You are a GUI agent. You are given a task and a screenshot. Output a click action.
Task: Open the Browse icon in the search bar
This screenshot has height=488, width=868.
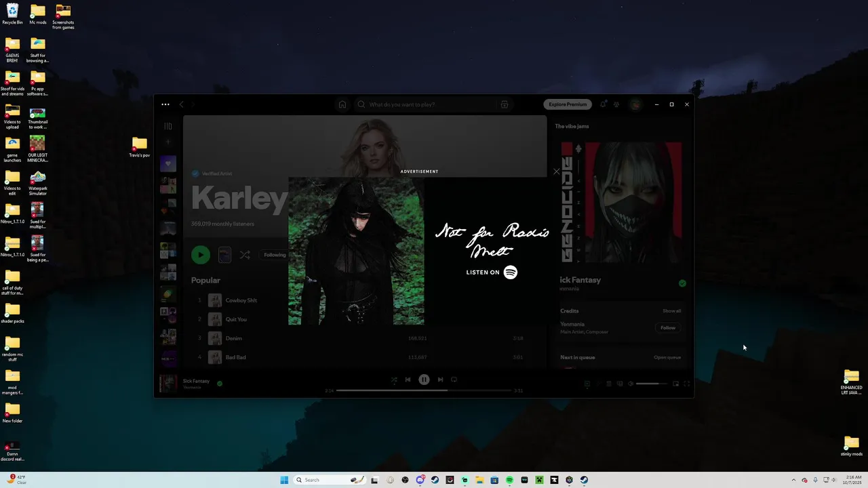pyautogui.click(x=505, y=104)
